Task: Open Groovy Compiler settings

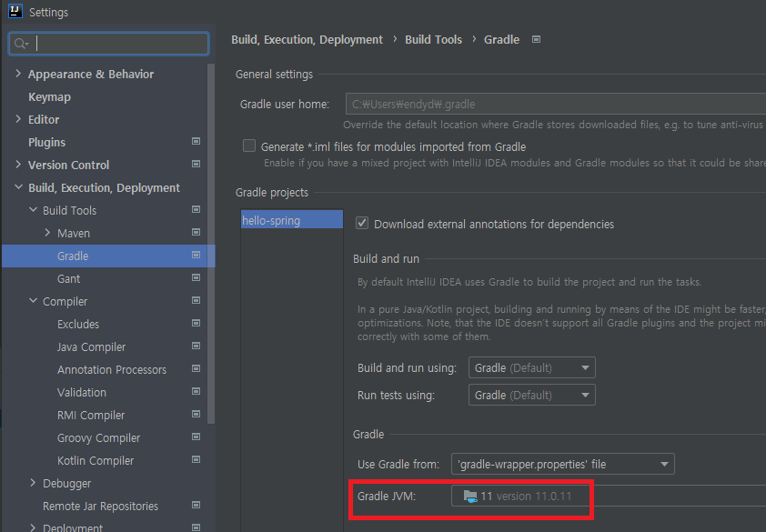Action: tap(98, 438)
